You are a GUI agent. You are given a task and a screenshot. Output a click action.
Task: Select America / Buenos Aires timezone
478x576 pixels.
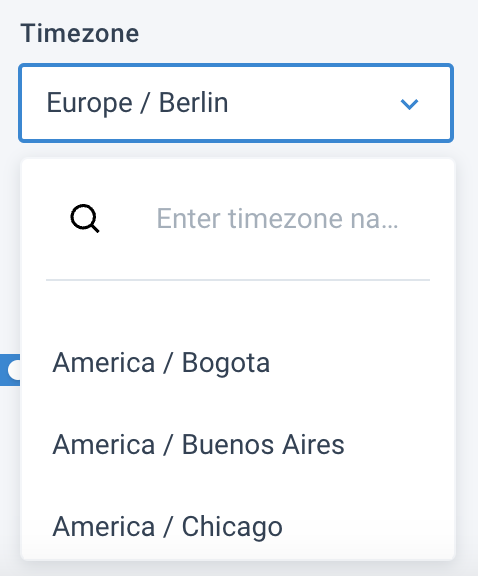click(238, 444)
